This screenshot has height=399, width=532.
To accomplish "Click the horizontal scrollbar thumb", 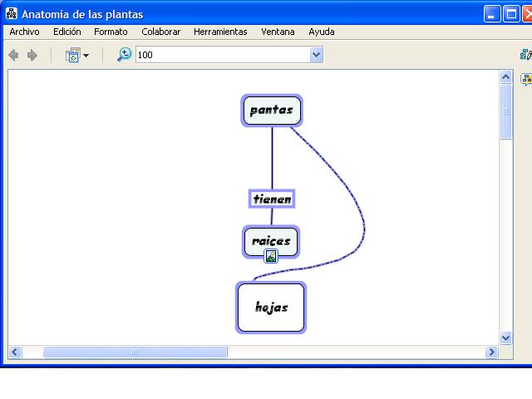I will tap(135, 352).
